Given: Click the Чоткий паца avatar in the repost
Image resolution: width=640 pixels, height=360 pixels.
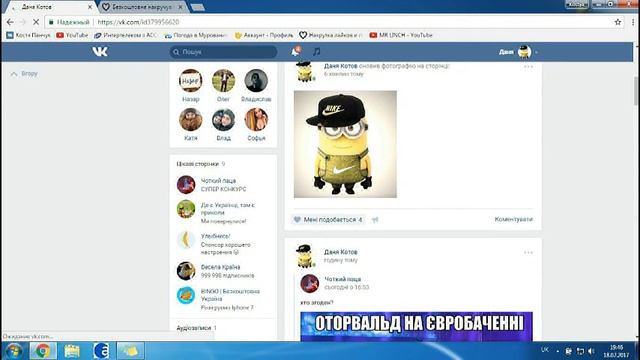Looking at the screenshot, I should coord(309,283).
